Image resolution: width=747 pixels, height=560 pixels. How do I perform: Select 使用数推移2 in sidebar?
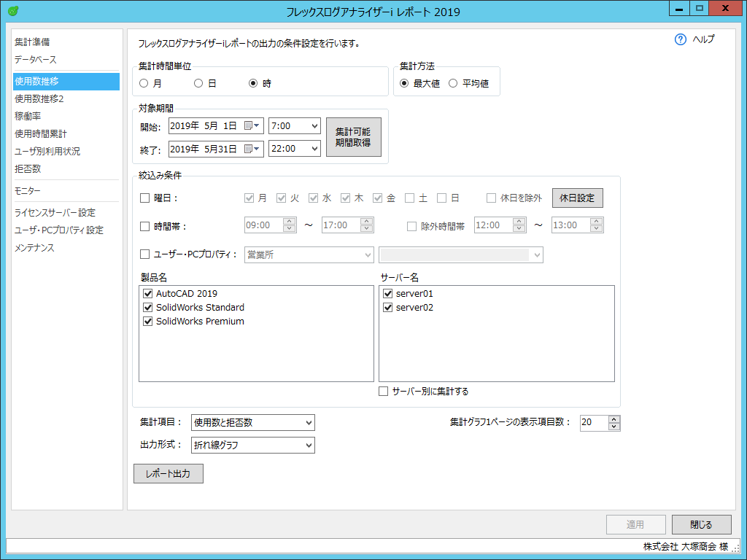(x=39, y=98)
